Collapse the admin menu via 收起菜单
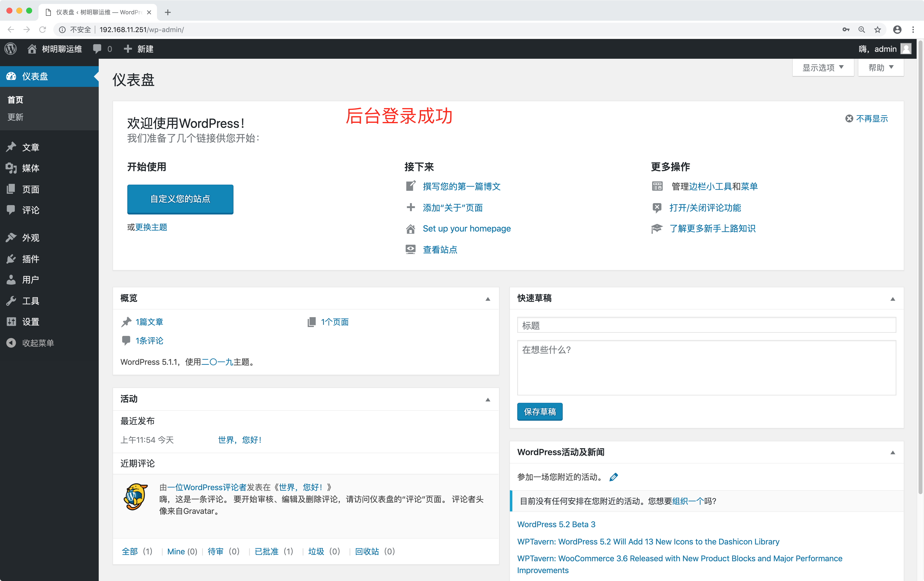Viewport: 924px width, 581px height. point(38,343)
